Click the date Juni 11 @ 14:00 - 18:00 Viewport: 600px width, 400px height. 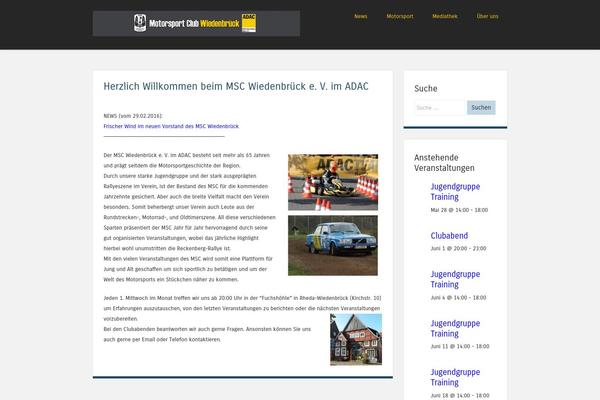click(460, 346)
